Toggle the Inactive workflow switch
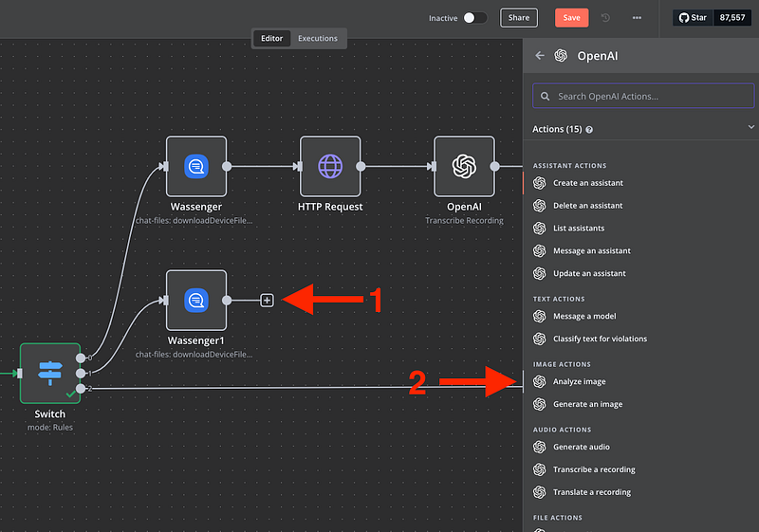The width and height of the screenshot is (759, 532). [x=474, y=18]
